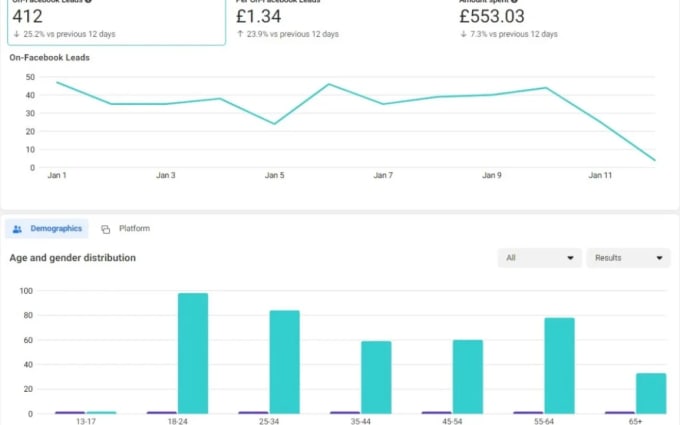Click the info icon beside On-Facebook Leads
This screenshot has width=680, height=425.
[x=89, y=1]
